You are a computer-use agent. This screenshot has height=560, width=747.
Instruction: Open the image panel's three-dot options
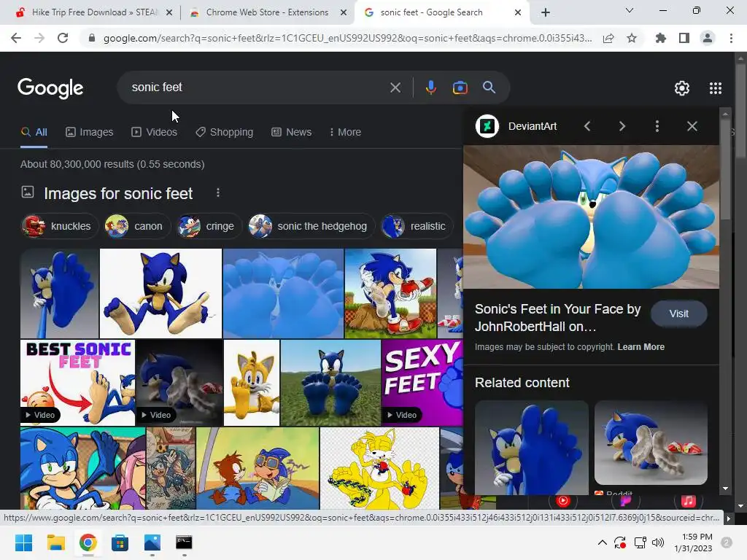click(x=657, y=126)
